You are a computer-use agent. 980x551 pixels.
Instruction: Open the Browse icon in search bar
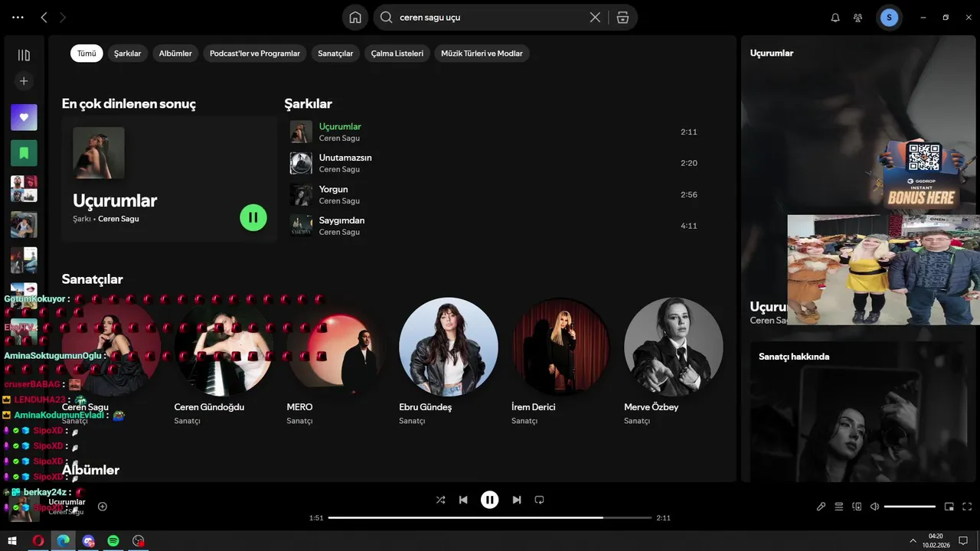click(622, 18)
